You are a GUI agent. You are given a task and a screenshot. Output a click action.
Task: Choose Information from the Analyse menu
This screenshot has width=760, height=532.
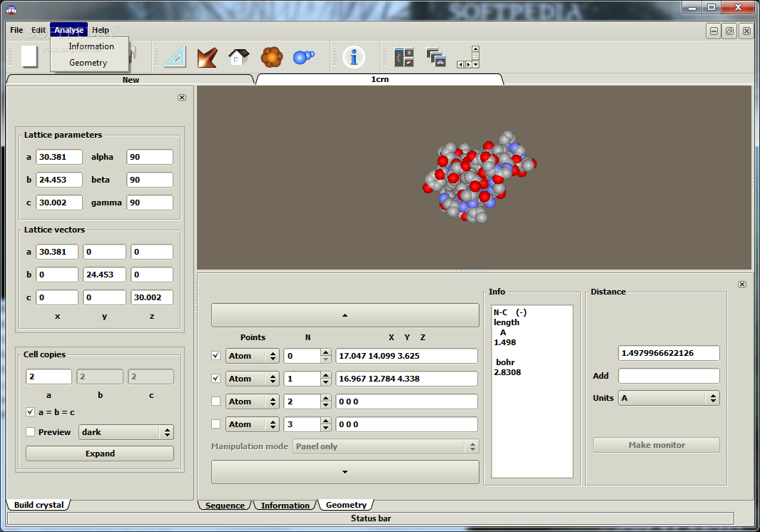pyautogui.click(x=91, y=46)
